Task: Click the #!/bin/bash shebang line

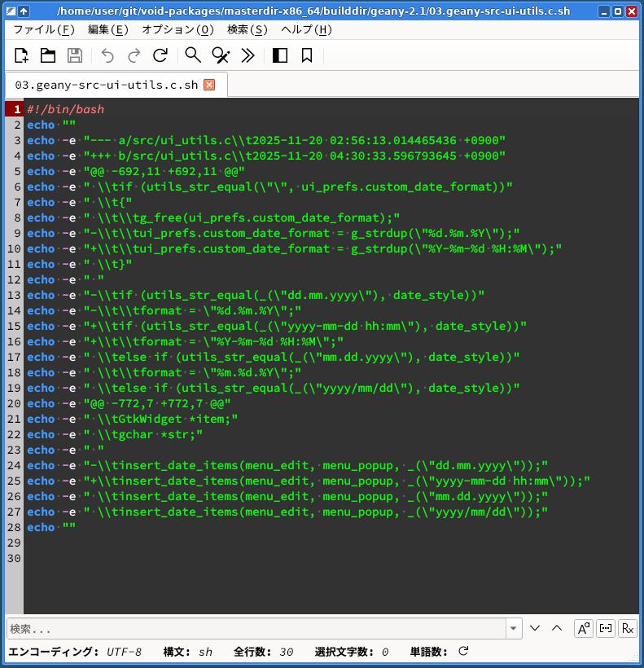Action: tap(66, 109)
